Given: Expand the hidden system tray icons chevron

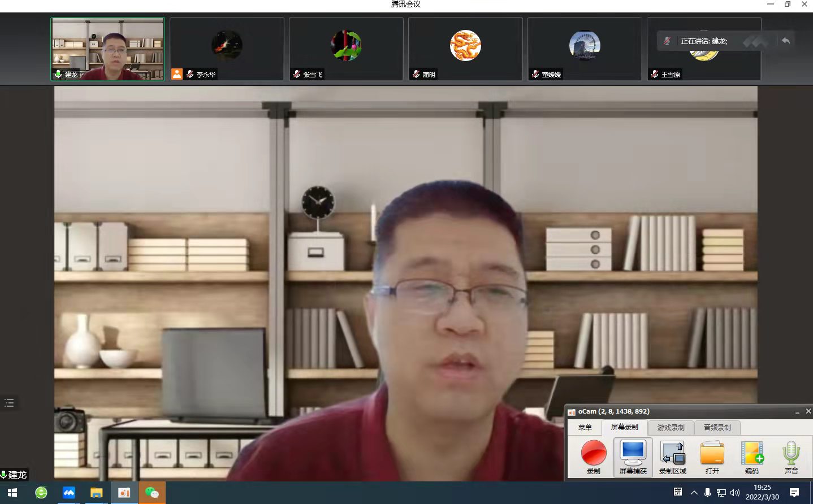Looking at the screenshot, I should point(694,493).
